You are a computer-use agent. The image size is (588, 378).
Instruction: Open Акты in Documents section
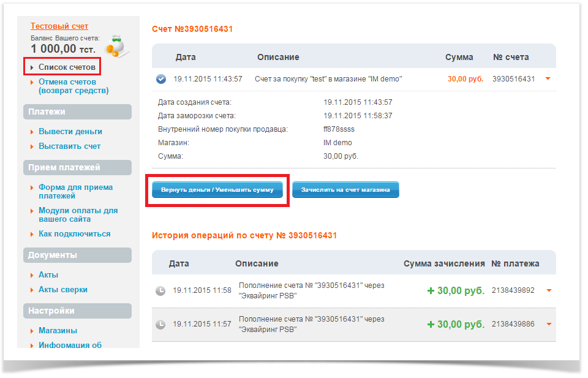pyautogui.click(x=48, y=275)
